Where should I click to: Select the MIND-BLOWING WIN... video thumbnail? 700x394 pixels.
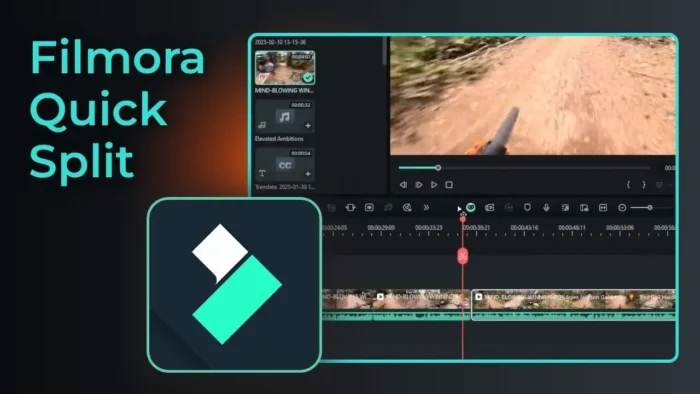285,68
